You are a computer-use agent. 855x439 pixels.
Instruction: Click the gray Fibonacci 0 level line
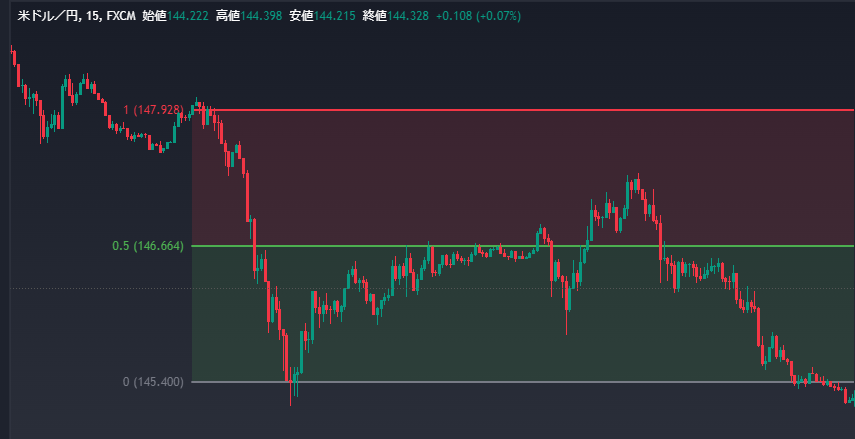pyautogui.click(x=500, y=382)
